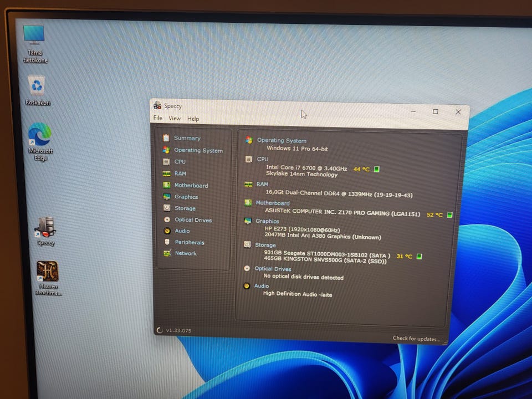The width and height of the screenshot is (532, 399).
Task: Click the Speccy title bar app icon
Action: [157, 105]
